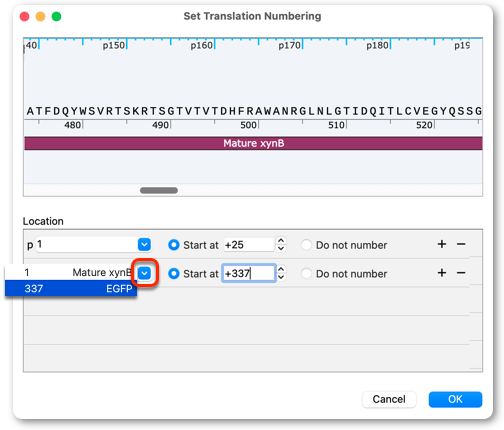Viewport: 504px width, 430px height.
Task: Decrement the +337 start value stepper
Action: point(281,277)
